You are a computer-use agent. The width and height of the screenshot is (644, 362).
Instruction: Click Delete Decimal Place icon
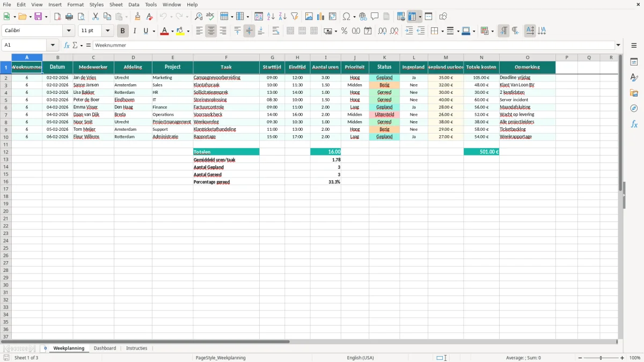[394, 31]
